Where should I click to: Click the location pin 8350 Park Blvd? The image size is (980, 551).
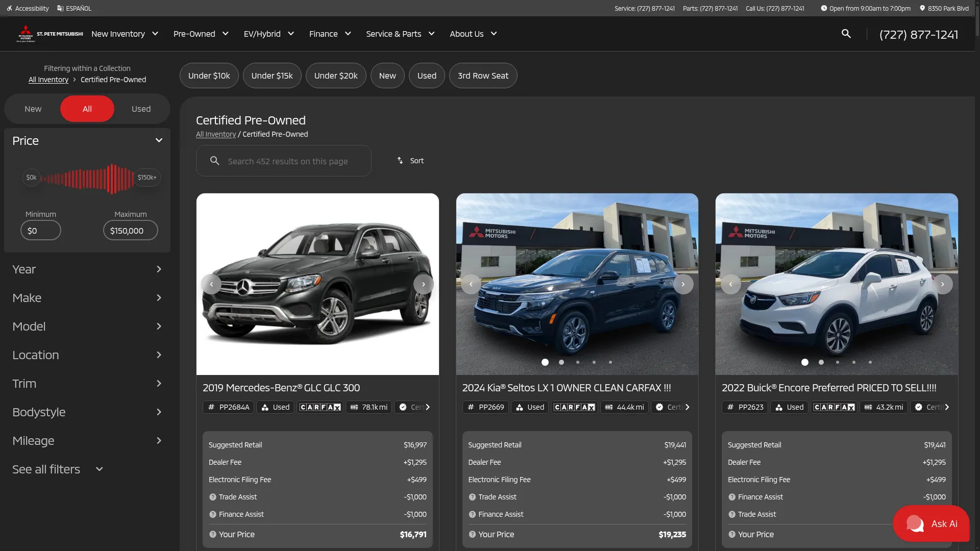click(922, 8)
